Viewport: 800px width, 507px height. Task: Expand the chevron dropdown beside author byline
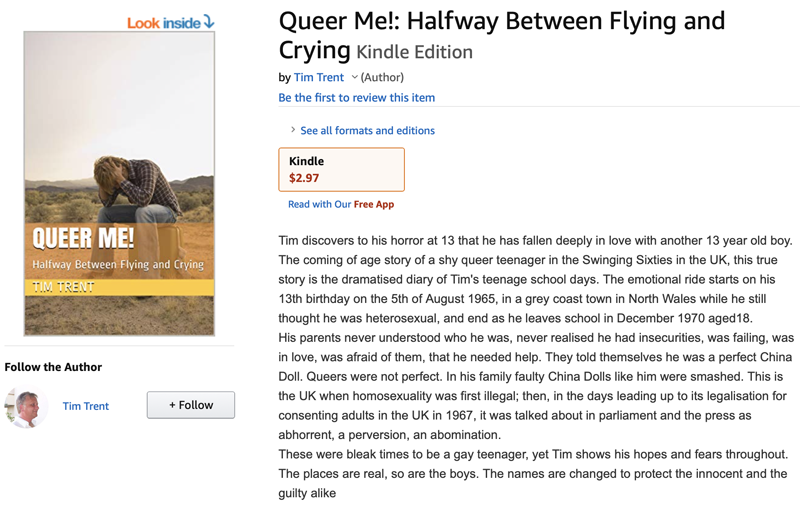pos(354,77)
